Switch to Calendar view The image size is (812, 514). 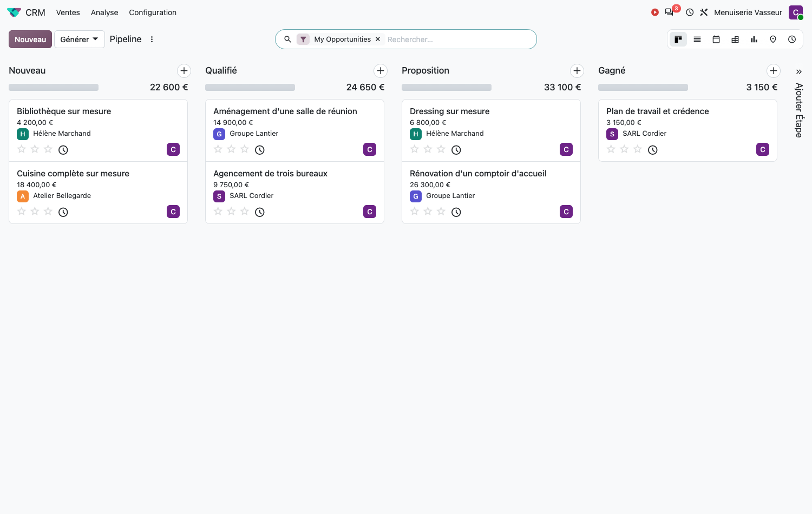pos(716,39)
